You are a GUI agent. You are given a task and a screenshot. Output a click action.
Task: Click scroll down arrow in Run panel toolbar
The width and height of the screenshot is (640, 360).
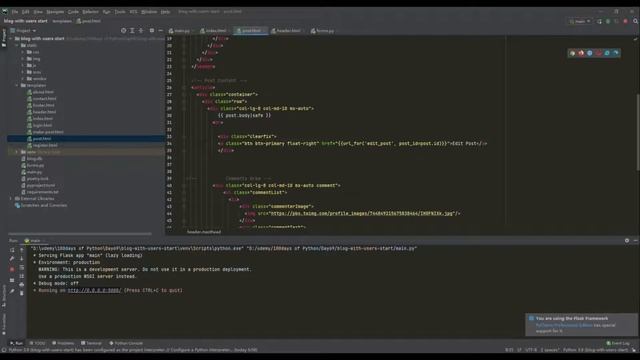click(x=22, y=259)
